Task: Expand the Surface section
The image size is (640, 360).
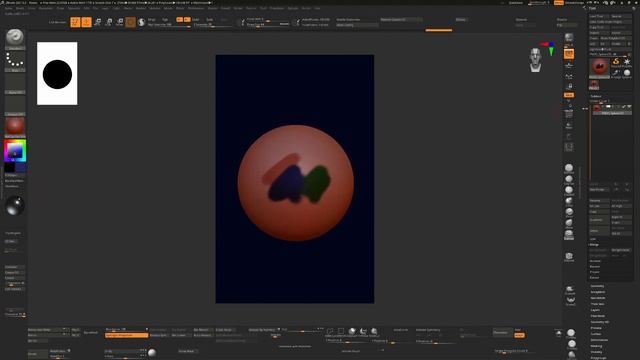Action: (x=596, y=334)
